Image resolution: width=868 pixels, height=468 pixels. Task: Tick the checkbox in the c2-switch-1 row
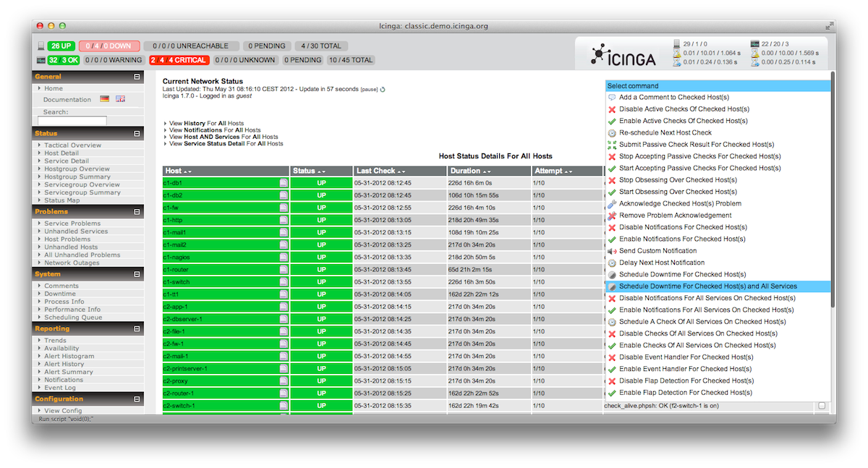pos(822,406)
